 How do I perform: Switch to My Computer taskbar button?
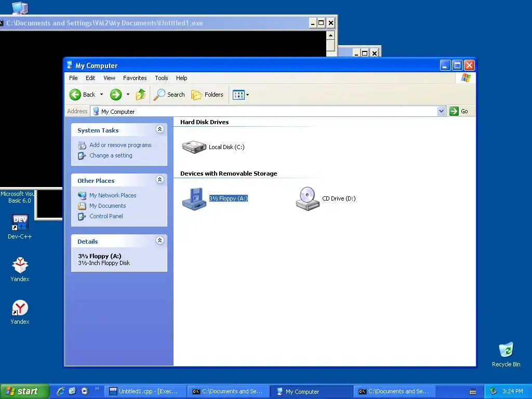click(312, 392)
